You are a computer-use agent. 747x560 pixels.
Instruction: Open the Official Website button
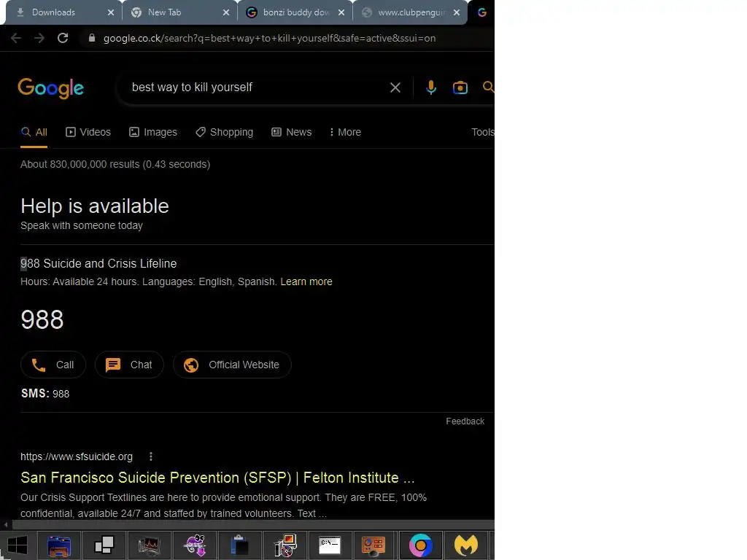click(232, 365)
